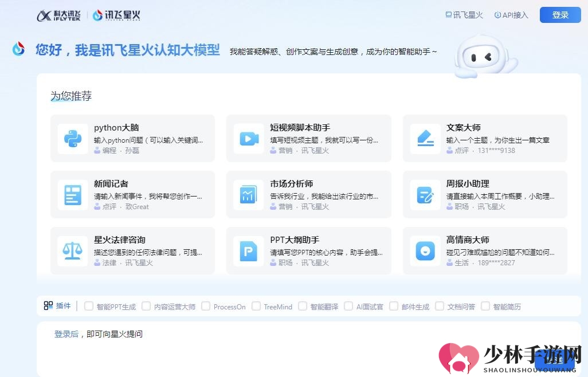Click the 周报小助理 note icon
Screen dimensions: 588x377
click(425, 195)
